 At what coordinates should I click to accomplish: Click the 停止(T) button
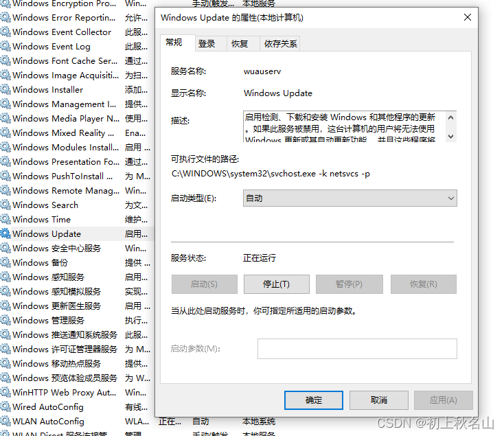point(277,284)
